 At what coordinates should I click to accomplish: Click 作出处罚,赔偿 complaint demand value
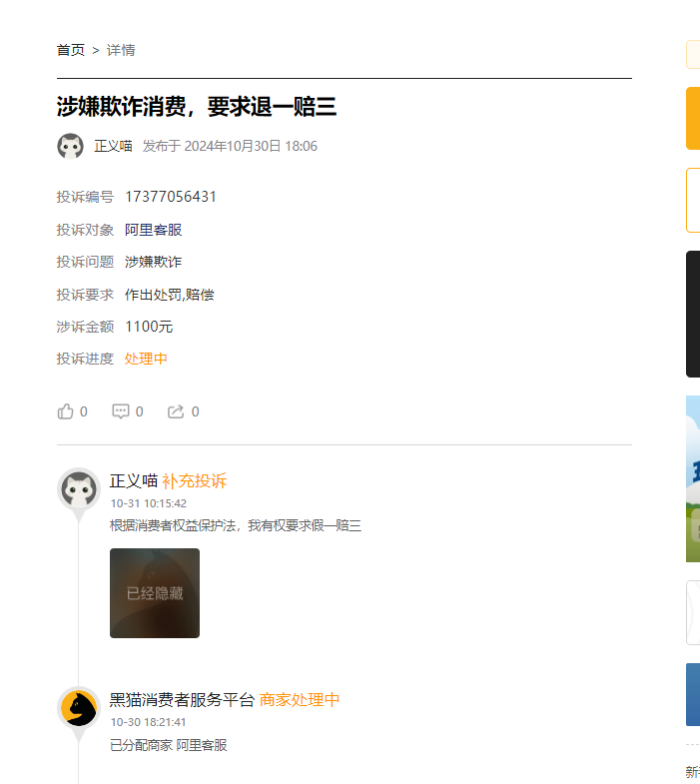click(169, 295)
